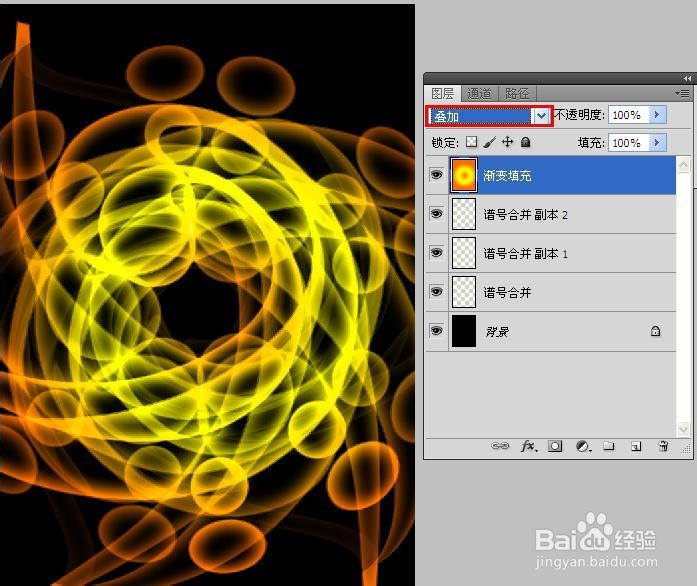Toggle visibility of the 背景 layer
697x586 pixels.
click(437, 331)
